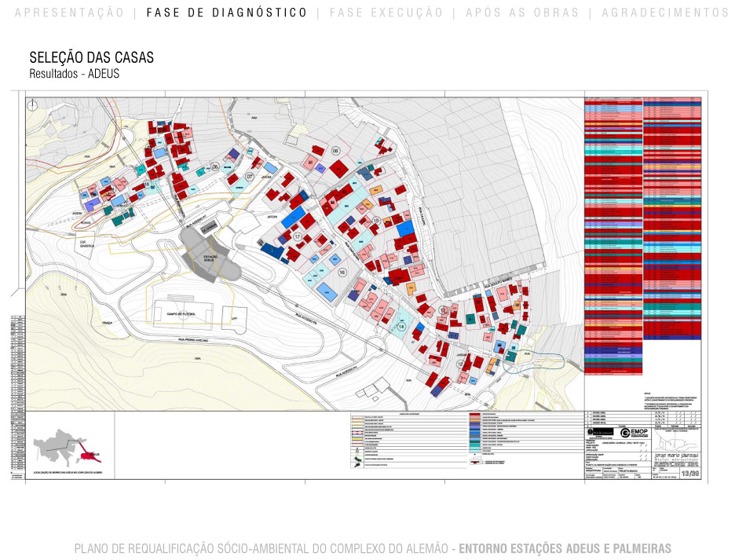Select the circled 15 block marker
Screen dimensions: 746x560
tap(376, 221)
